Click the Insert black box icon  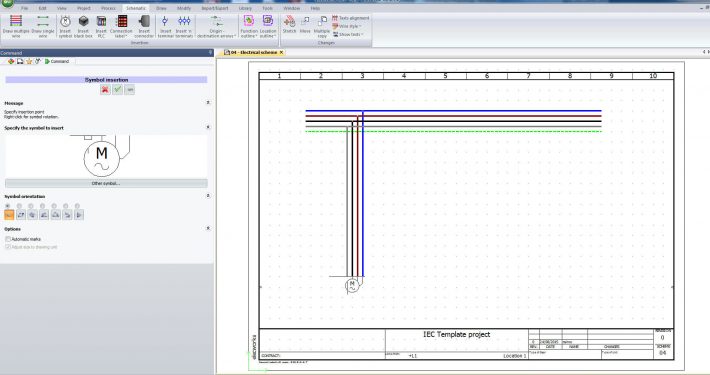tap(83, 26)
